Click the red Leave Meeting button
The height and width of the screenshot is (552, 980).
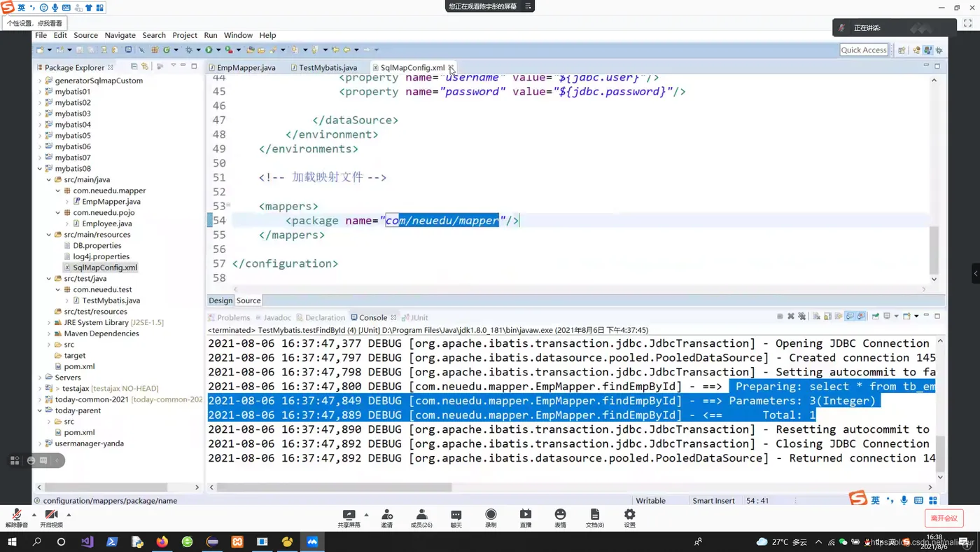tap(944, 518)
